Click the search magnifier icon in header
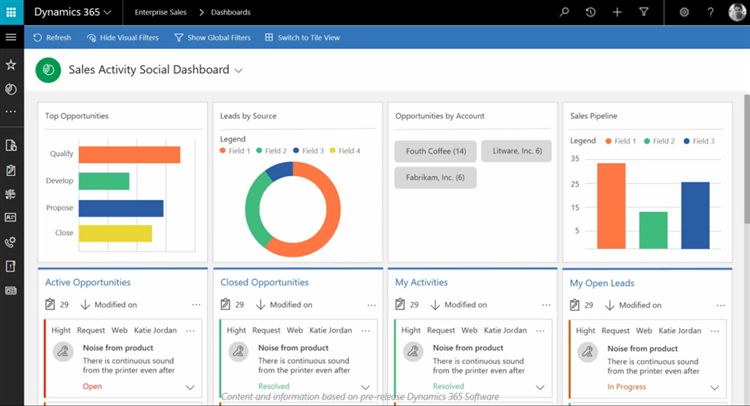 564,12
